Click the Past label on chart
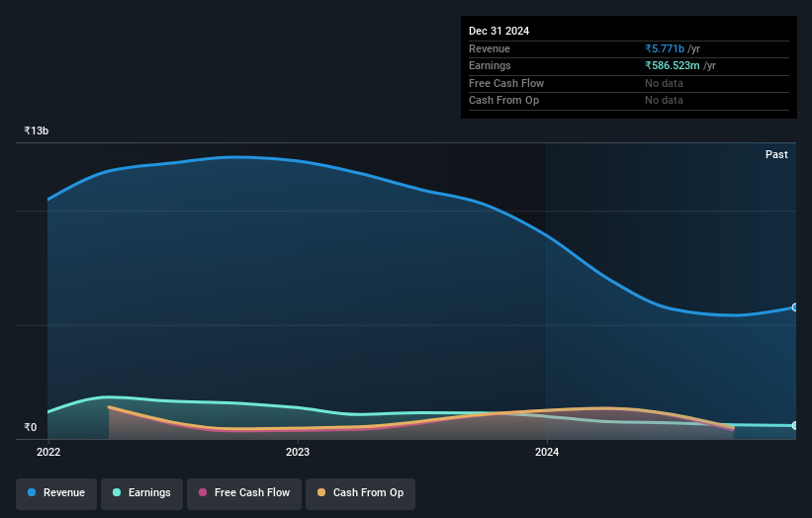The height and width of the screenshot is (518, 812). coord(776,154)
